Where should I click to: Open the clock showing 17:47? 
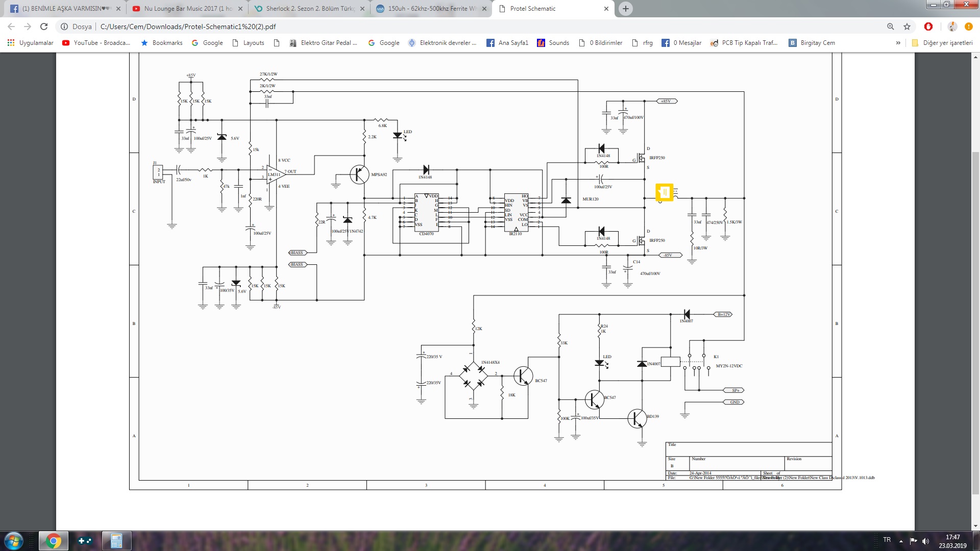click(952, 541)
